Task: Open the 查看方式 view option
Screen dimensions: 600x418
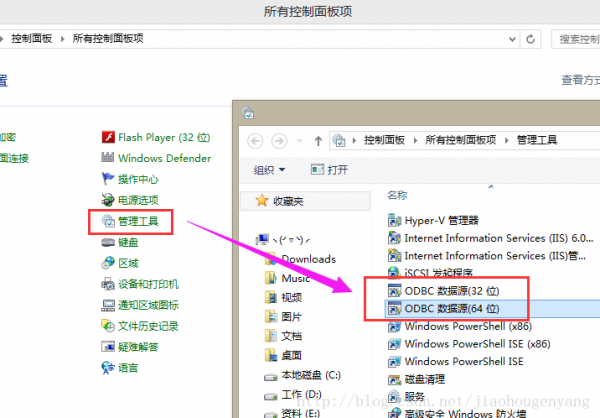Action: (580, 80)
